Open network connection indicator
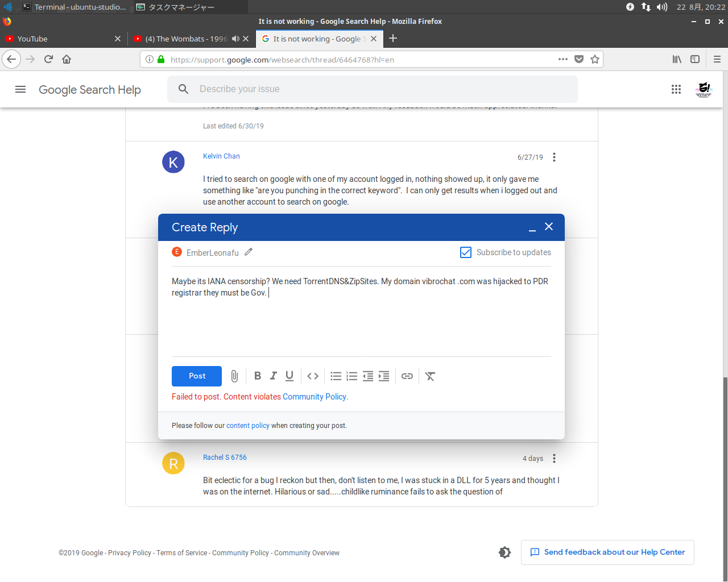 pos(646,7)
